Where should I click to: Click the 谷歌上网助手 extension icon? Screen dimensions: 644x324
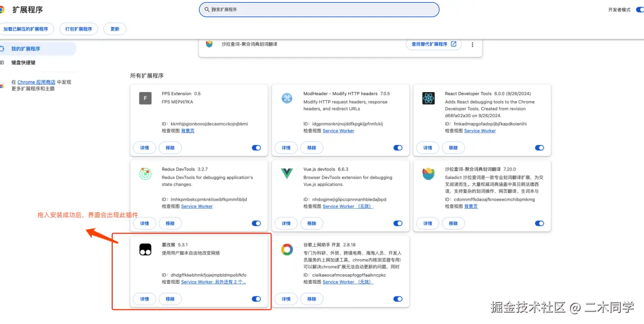[287, 250]
